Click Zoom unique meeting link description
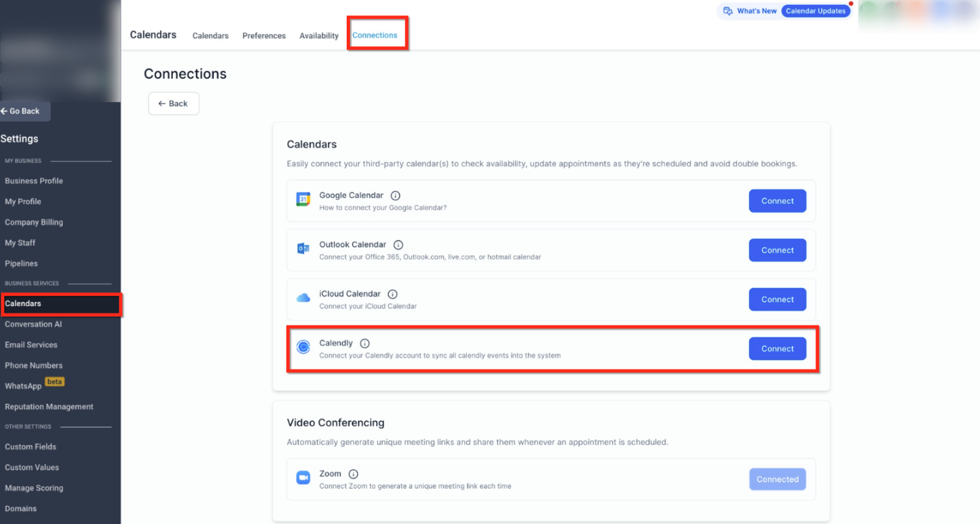This screenshot has height=524, width=980. [x=415, y=486]
